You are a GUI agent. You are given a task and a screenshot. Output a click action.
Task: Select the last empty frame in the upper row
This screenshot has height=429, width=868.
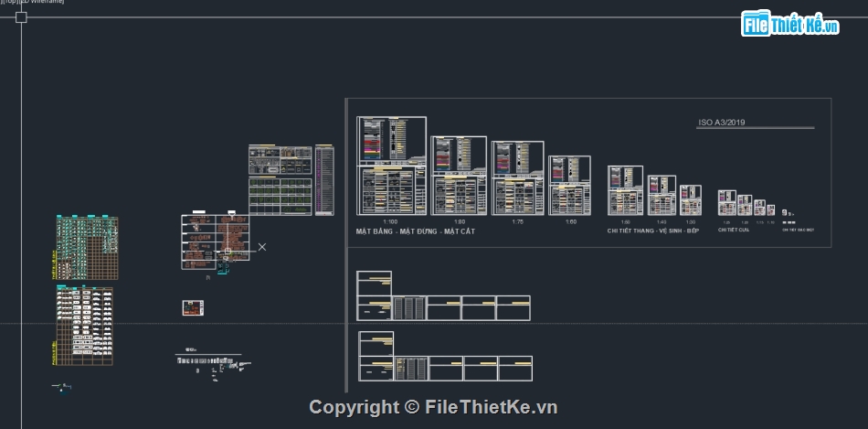tap(513, 308)
